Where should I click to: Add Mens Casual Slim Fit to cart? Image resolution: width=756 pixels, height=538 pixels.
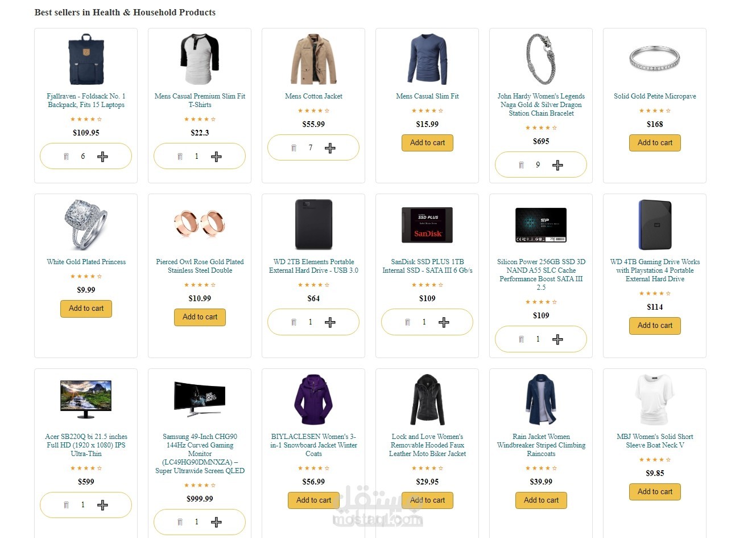click(x=427, y=143)
